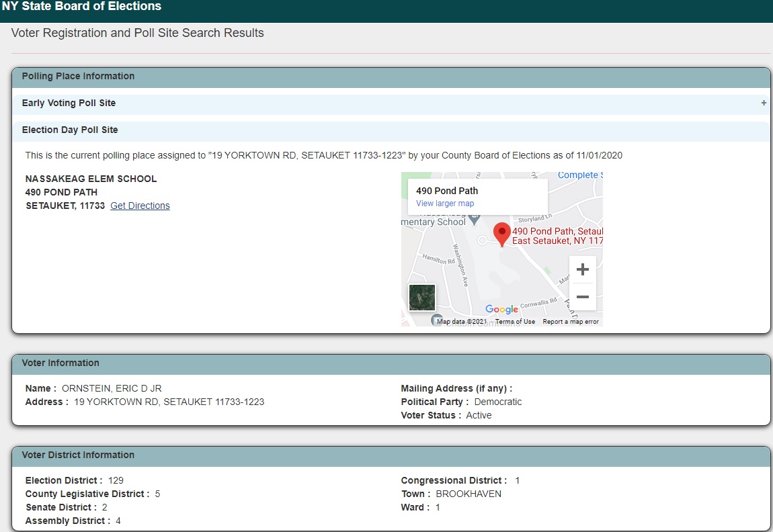Image resolution: width=773 pixels, height=532 pixels.
Task: Click the Political Party value Democratic
Action: tap(498, 402)
